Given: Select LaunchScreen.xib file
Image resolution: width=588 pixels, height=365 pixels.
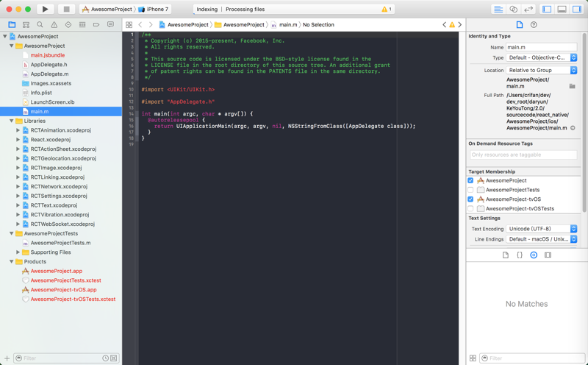Looking at the screenshot, I should click(x=52, y=102).
